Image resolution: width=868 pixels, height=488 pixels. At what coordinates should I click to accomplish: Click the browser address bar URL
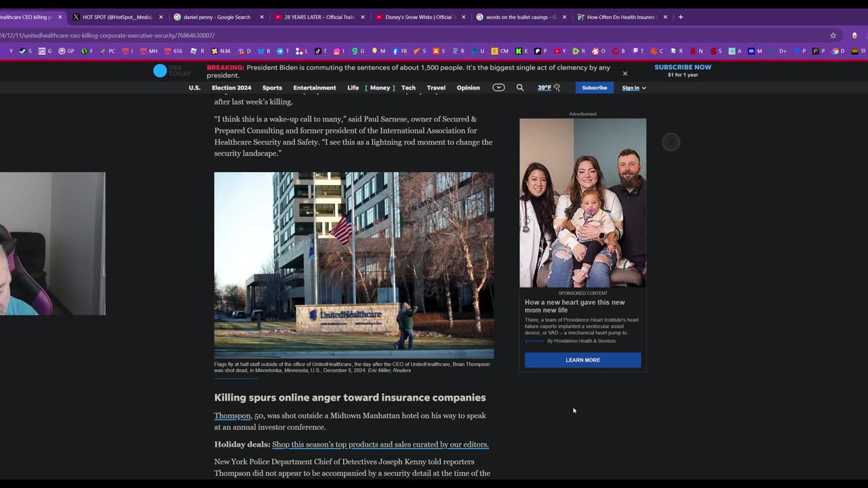[108, 35]
